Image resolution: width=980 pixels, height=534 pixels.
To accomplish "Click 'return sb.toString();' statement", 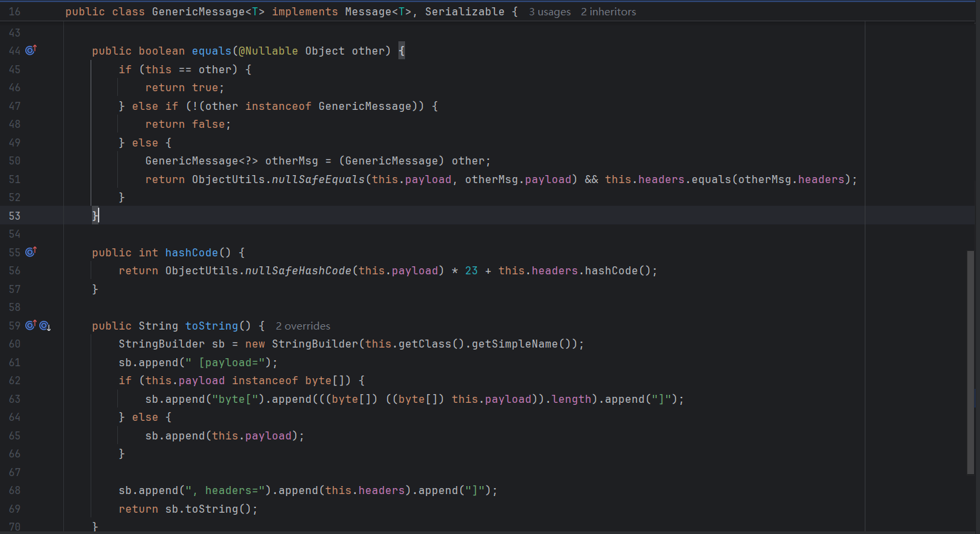I will click(189, 509).
